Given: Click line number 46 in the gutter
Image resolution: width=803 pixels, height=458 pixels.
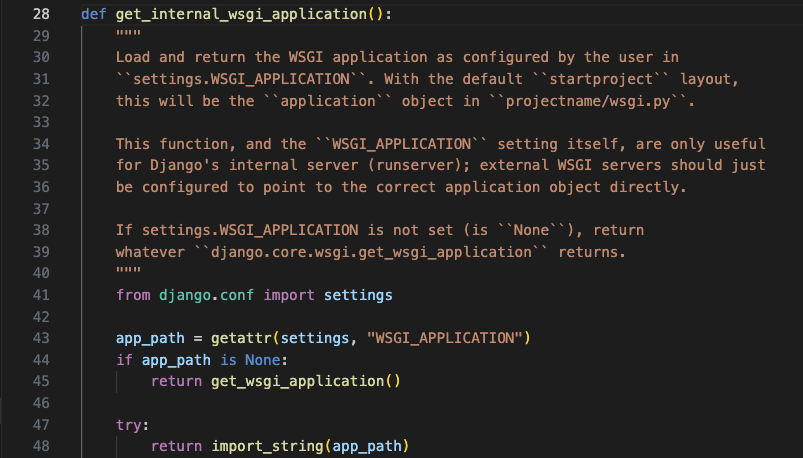Looking at the screenshot, I should point(40,403).
